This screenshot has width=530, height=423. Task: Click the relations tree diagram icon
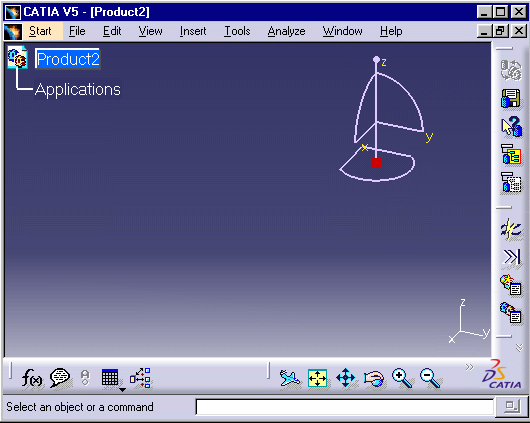pos(140,378)
